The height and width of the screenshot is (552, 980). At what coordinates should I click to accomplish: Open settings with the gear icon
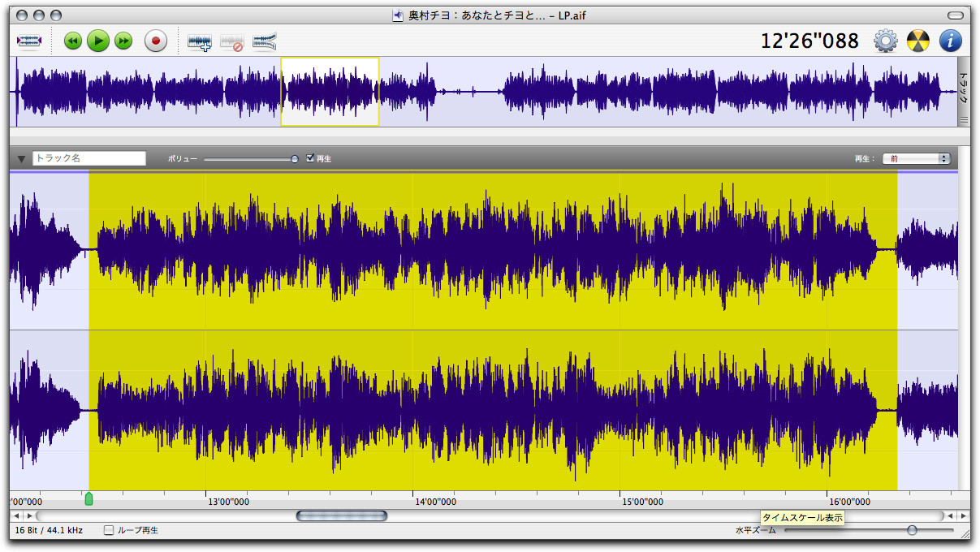click(x=885, y=41)
